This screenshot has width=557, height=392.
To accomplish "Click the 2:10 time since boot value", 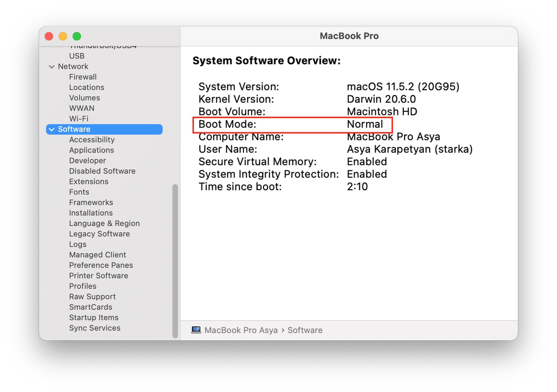I will (x=357, y=187).
